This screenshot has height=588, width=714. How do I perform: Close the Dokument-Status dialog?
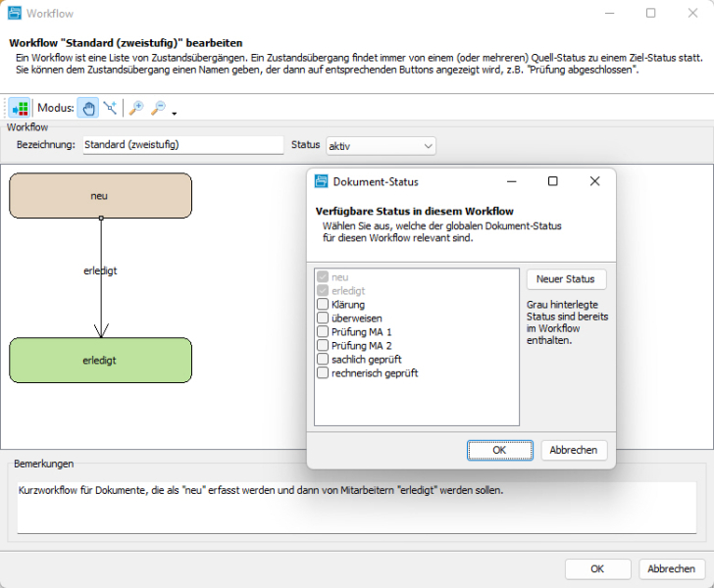click(594, 181)
